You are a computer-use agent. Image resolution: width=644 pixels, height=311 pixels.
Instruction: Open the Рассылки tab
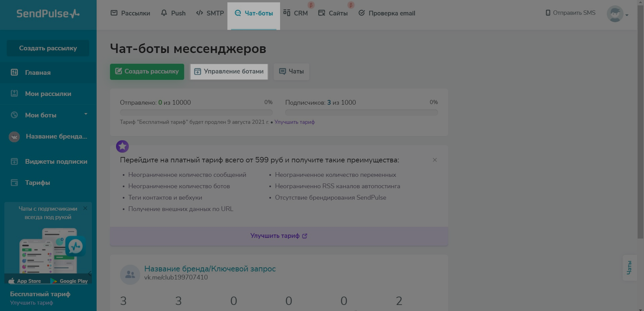pyautogui.click(x=130, y=13)
